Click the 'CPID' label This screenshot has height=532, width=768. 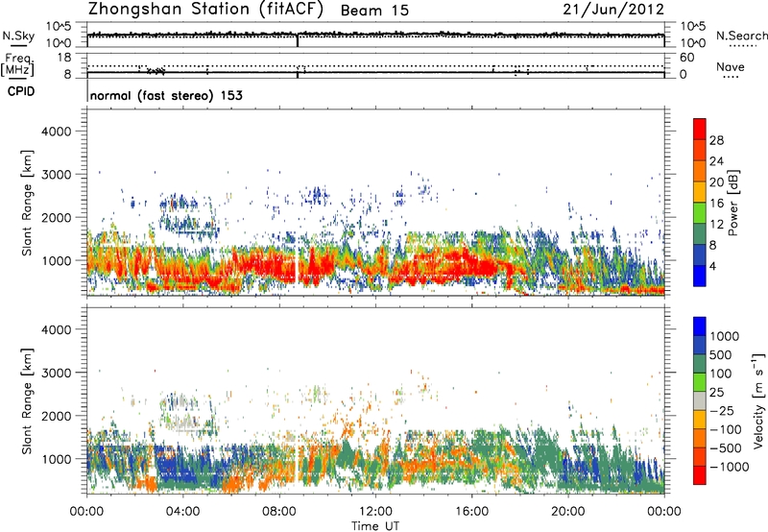point(21,91)
